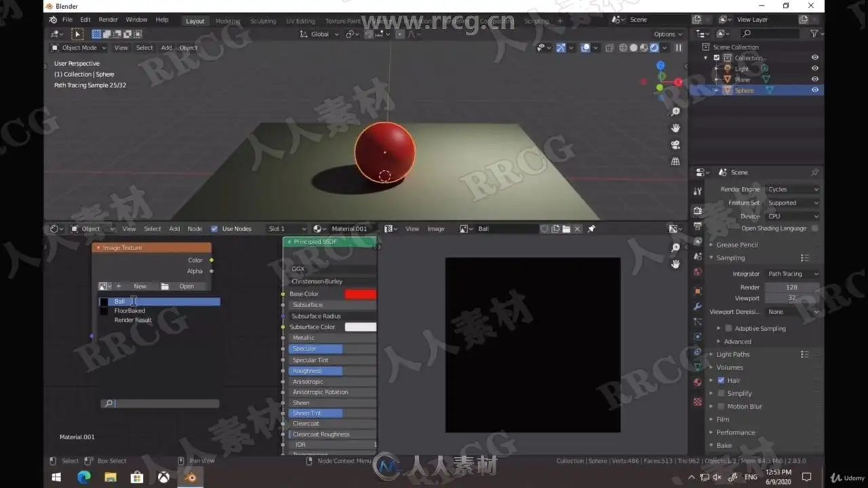Open the View Layer properties tab icon

[697, 241]
